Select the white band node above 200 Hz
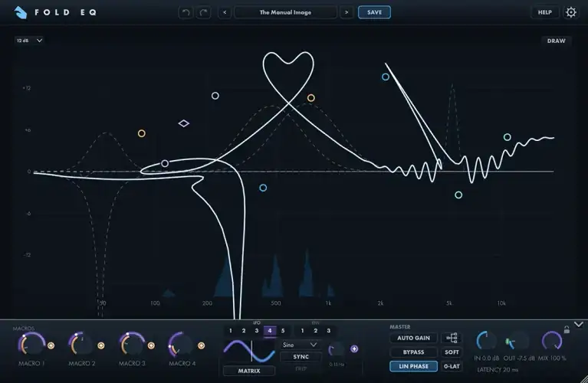Screen dimensions: 588x383 pyautogui.click(x=215, y=96)
